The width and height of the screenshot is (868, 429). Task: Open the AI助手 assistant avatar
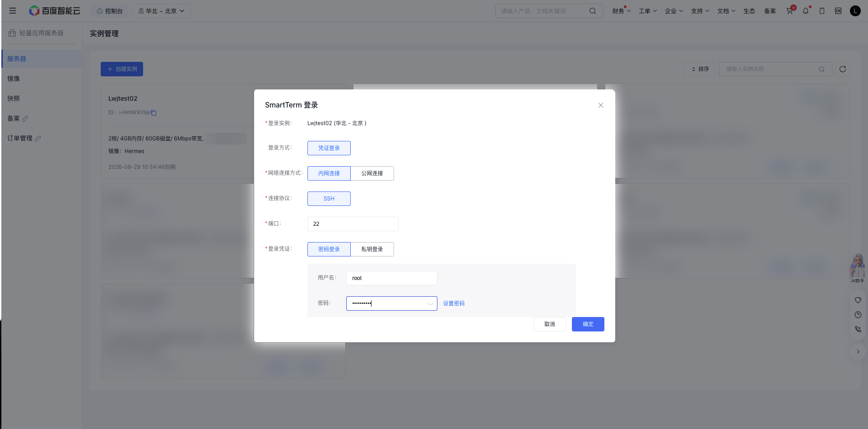857,266
